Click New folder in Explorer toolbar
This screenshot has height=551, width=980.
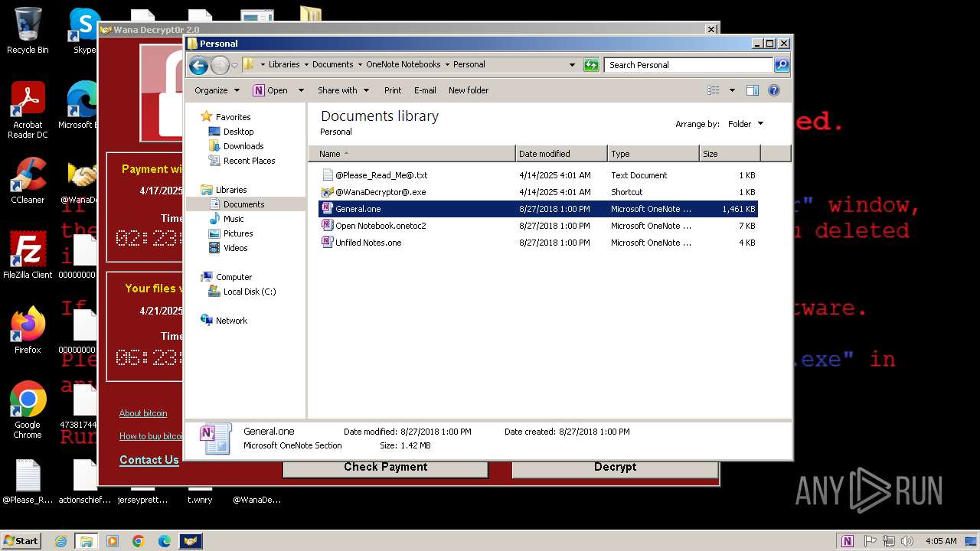point(469,90)
